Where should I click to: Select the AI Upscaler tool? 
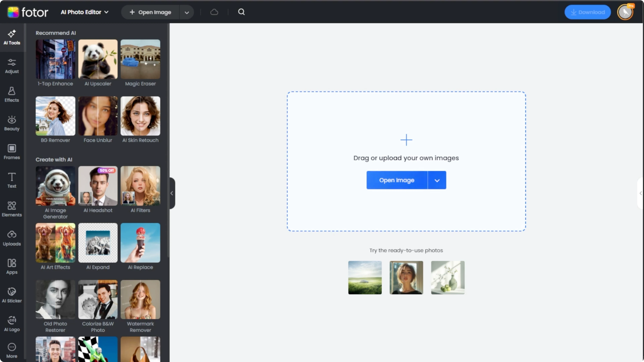pyautogui.click(x=98, y=63)
